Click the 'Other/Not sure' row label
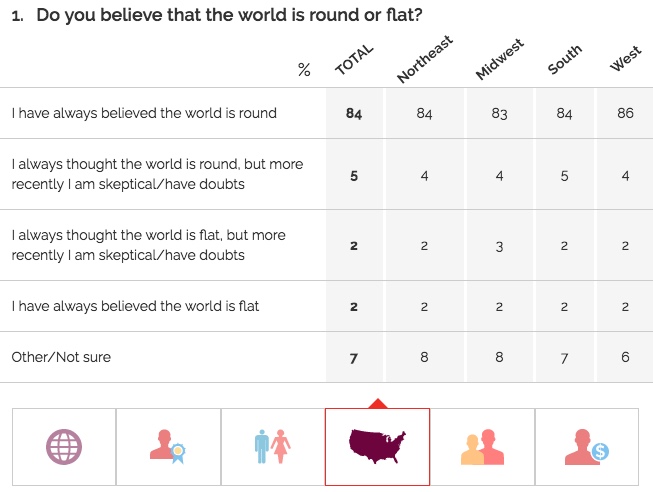The image size is (653, 492). pyautogui.click(x=61, y=357)
